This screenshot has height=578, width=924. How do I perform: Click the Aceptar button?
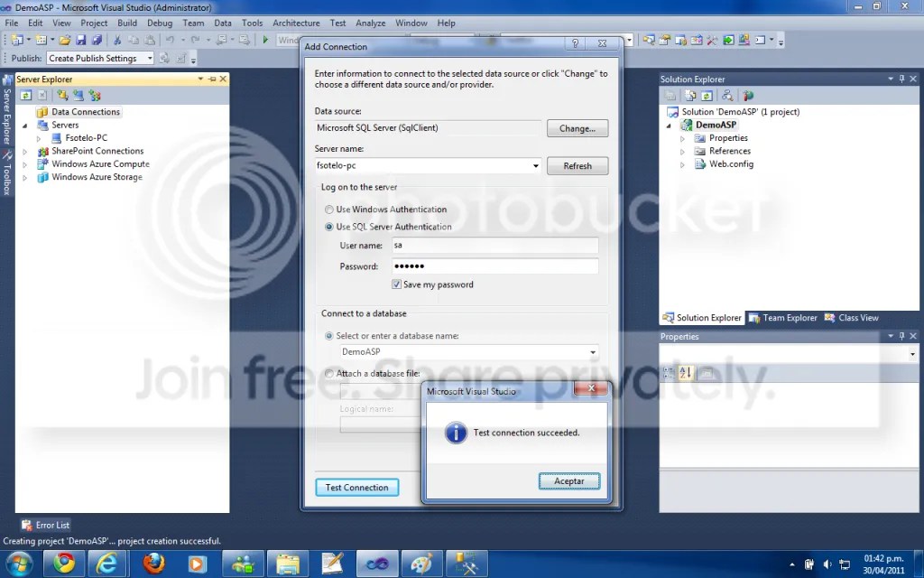pyautogui.click(x=569, y=481)
